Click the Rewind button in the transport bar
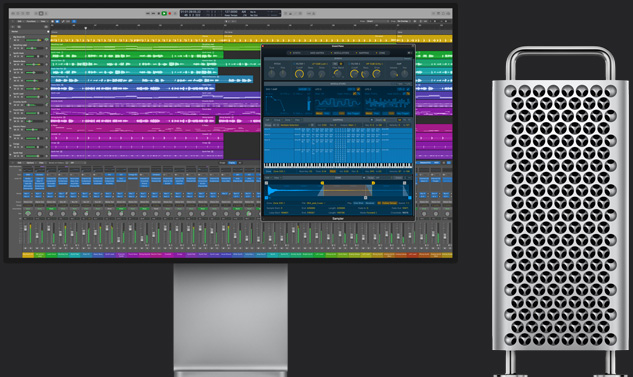This screenshot has height=377, width=633. coord(148,13)
